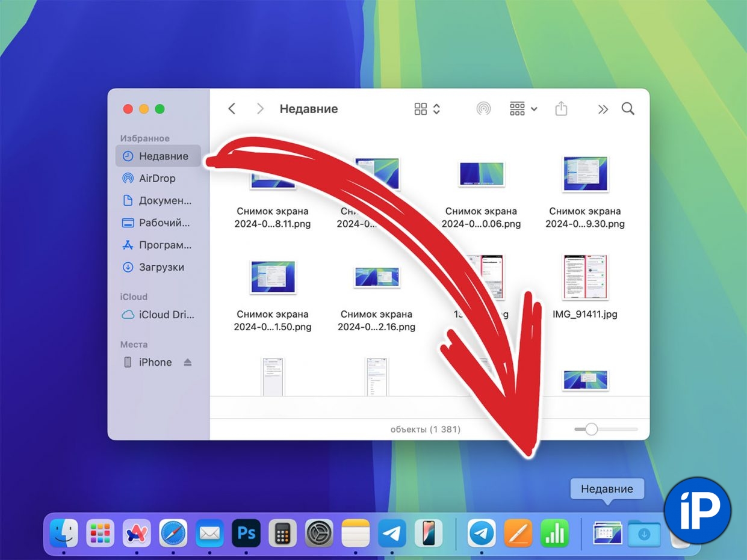Open Numbers from the Dock
The image size is (747, 560).
click(x=555, y=532)
